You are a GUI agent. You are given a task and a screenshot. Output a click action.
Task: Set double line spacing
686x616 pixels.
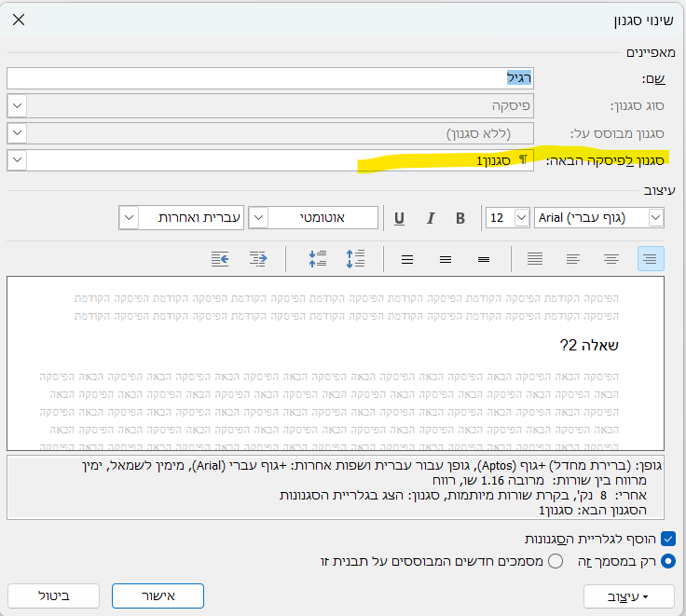[x=407, y=259]
